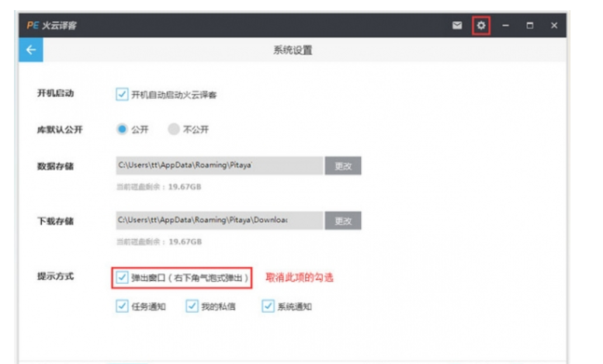The width and height of the screenshot is (603, 364).
Task: Uncheck 开机自动启动火云译客 checkbox
Action: 122,94
